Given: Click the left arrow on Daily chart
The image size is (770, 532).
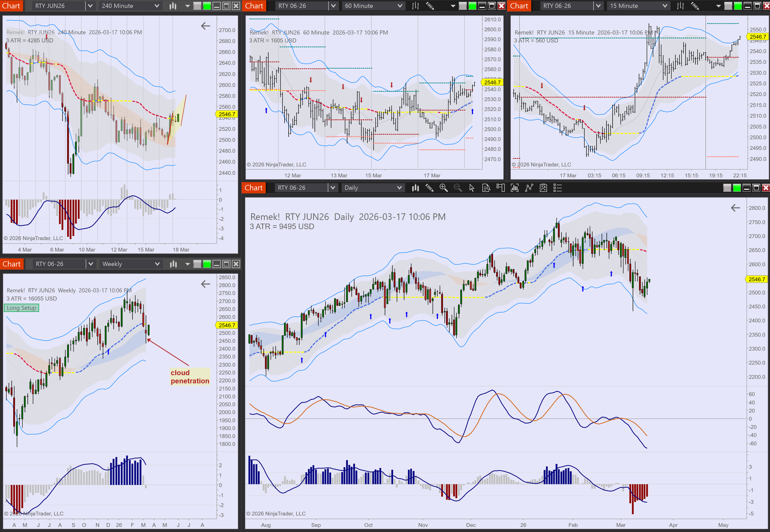Looking at the screenshot, I should tap(735, 208).
